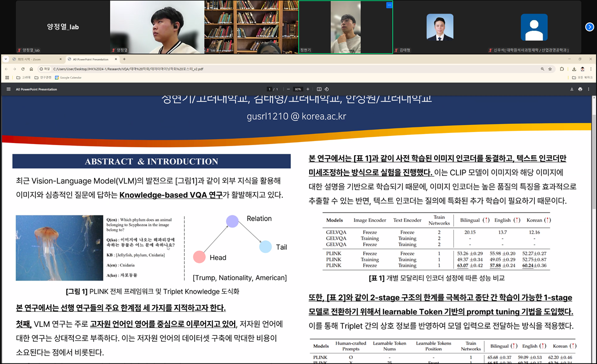This screenshot has width=597, height=364.
Task: Open Google Calendar bookmark
Action: (68, 77)
